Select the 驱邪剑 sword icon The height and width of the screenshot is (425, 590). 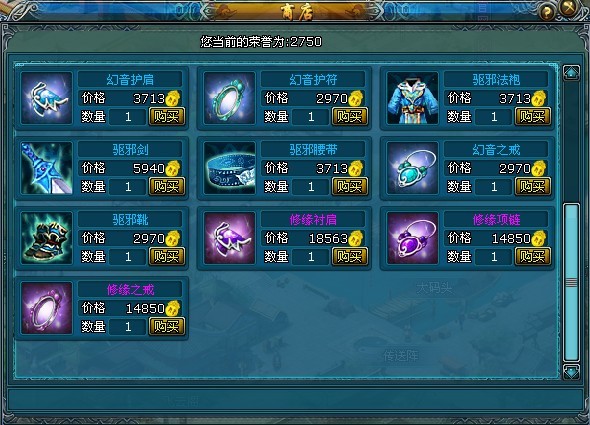coord(47,168)
